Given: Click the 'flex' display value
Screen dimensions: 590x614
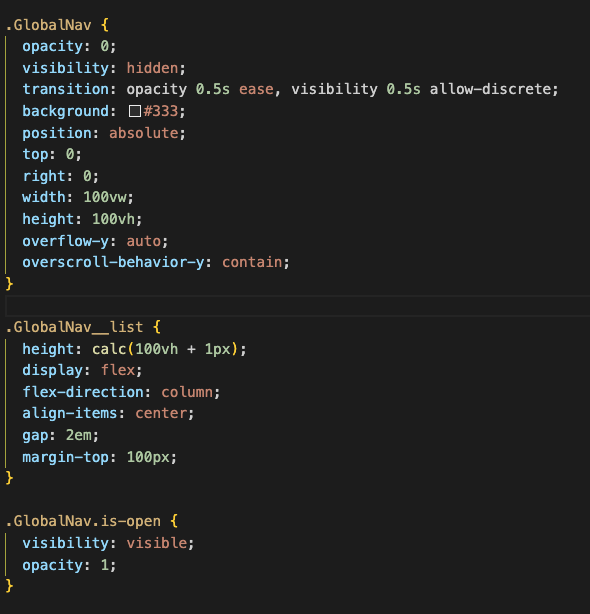Looking at the screenshot, I should click(x=118, y=370).
